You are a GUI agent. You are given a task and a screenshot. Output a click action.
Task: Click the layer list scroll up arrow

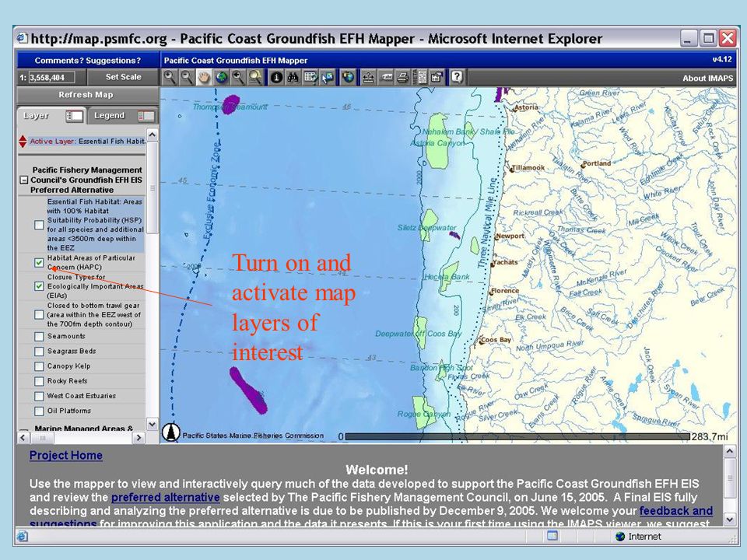click(x=152, y=135)
